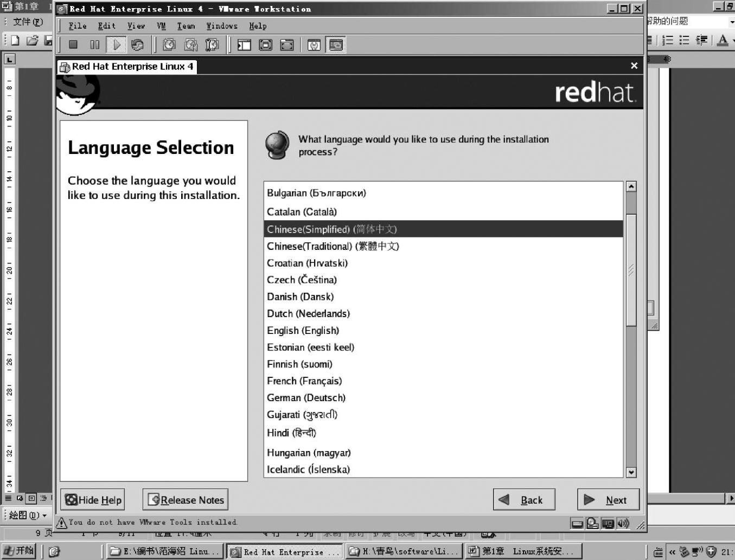Image resolution: width=735 pixels, height=560 pixels.
Task: Open the Release Notes
Action: coord(186,500)
